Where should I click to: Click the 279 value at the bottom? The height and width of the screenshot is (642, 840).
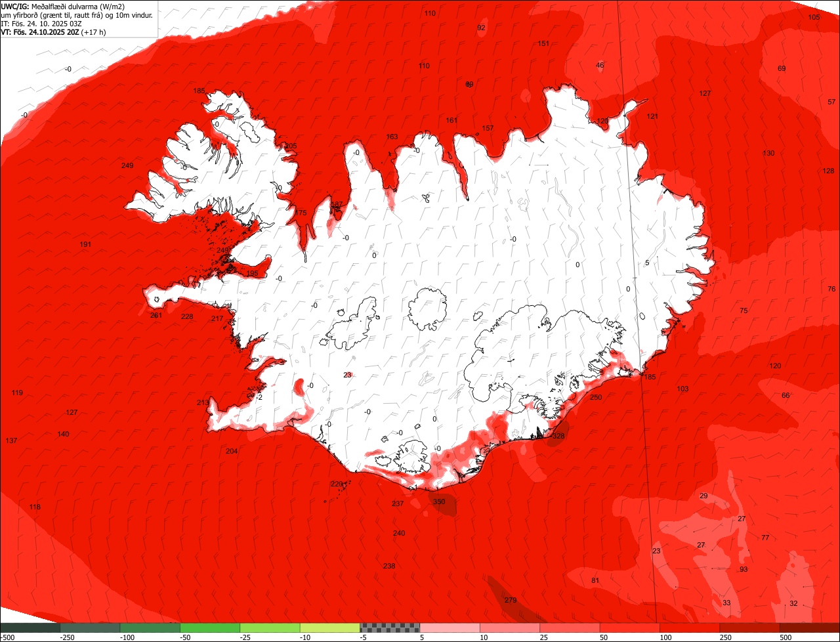click(511, 600)
